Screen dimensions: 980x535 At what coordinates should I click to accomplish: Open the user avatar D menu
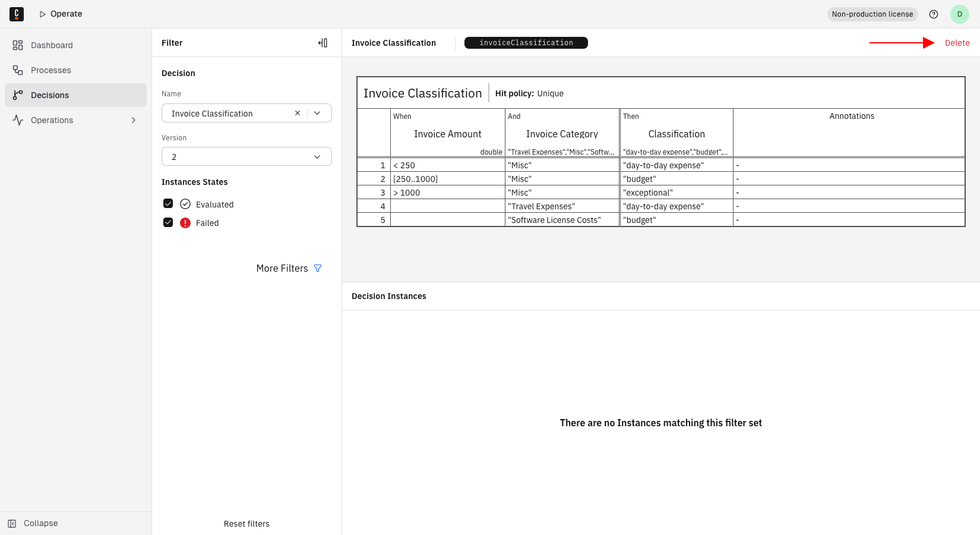pos(960,14)
